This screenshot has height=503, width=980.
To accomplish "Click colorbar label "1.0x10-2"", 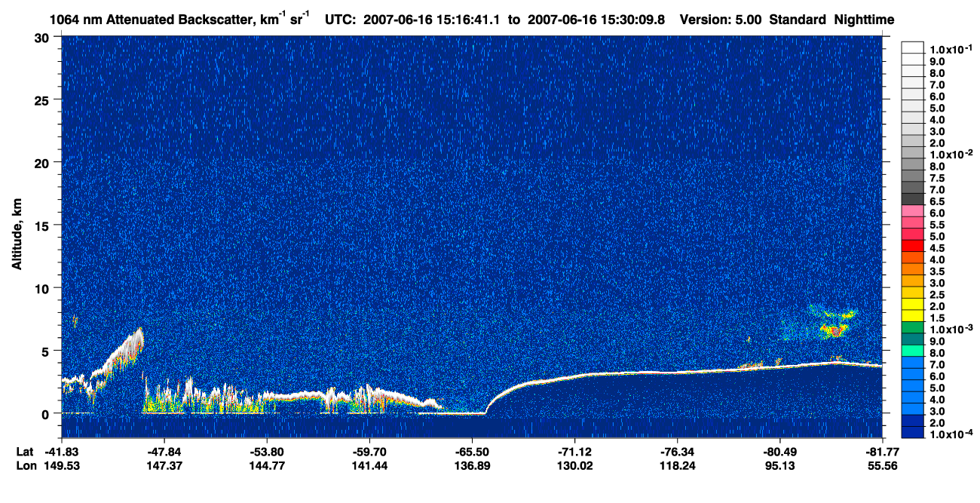I will point(951,154).
